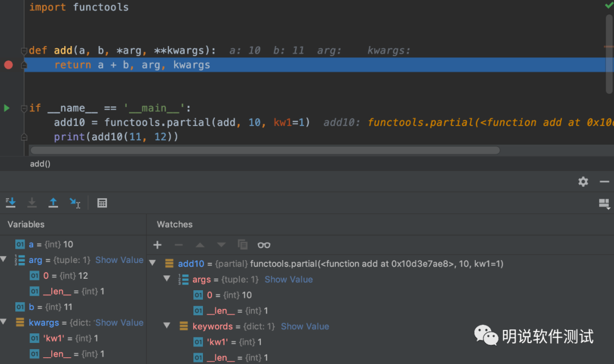Click the functools.partial assignment line
Viewport: 614px width, 364px height.
[182, 123]
